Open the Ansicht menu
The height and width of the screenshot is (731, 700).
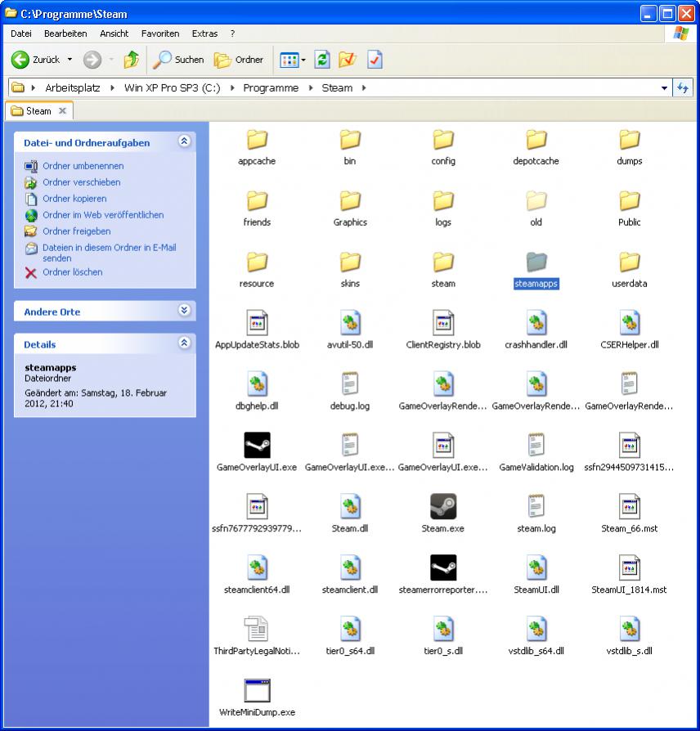click(x=114, y=34)
